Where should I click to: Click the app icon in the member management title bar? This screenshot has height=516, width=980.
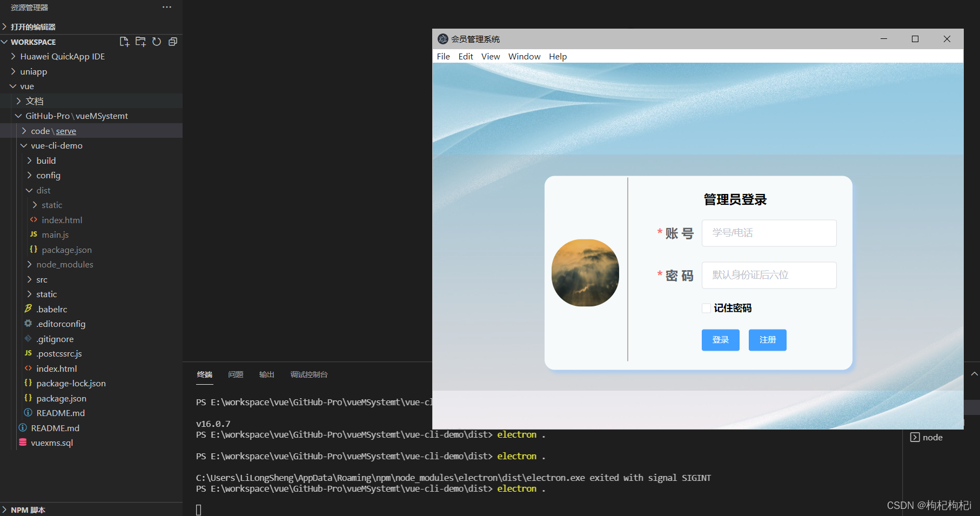coord(443,39)
